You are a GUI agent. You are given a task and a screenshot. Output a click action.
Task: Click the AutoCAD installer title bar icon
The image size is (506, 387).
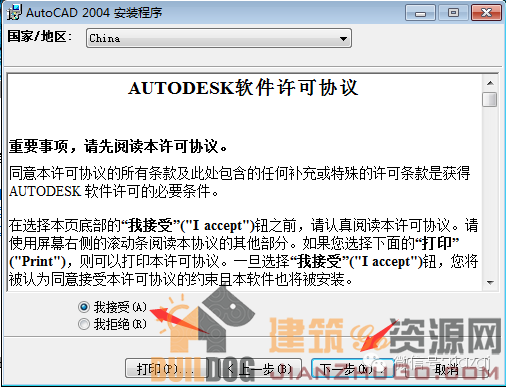[x=15, y=12]
